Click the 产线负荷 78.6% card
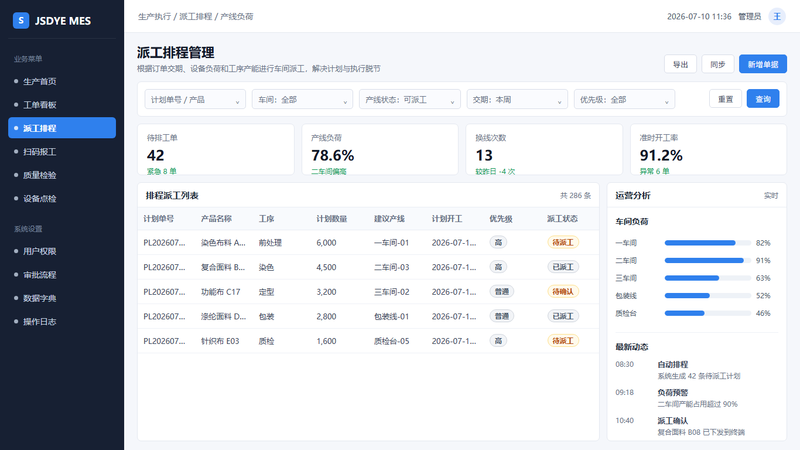The image size is (800, 450). (380, 149)
